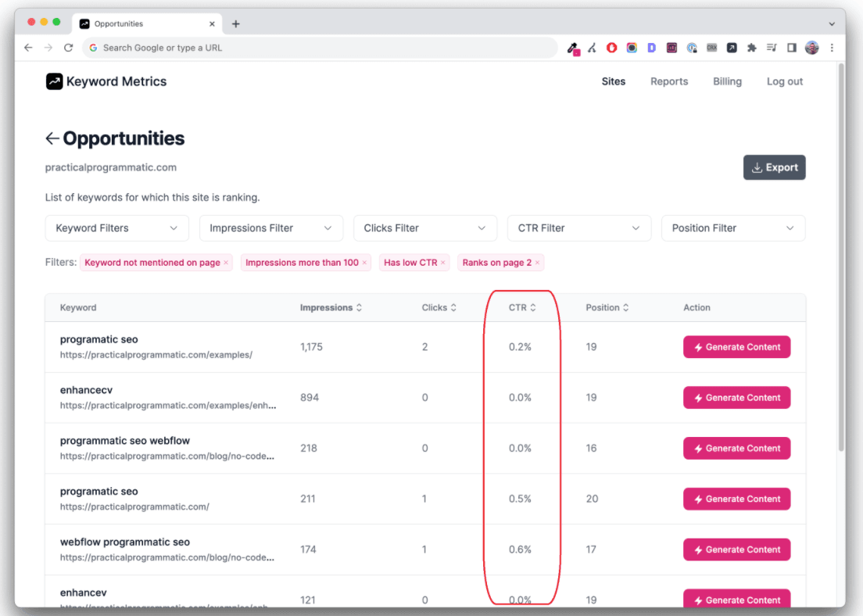This screenshot has width=863, height=616.
Task: Click 'webflow programmatic seo' blog URL
Action: click(x=167, y=557)
